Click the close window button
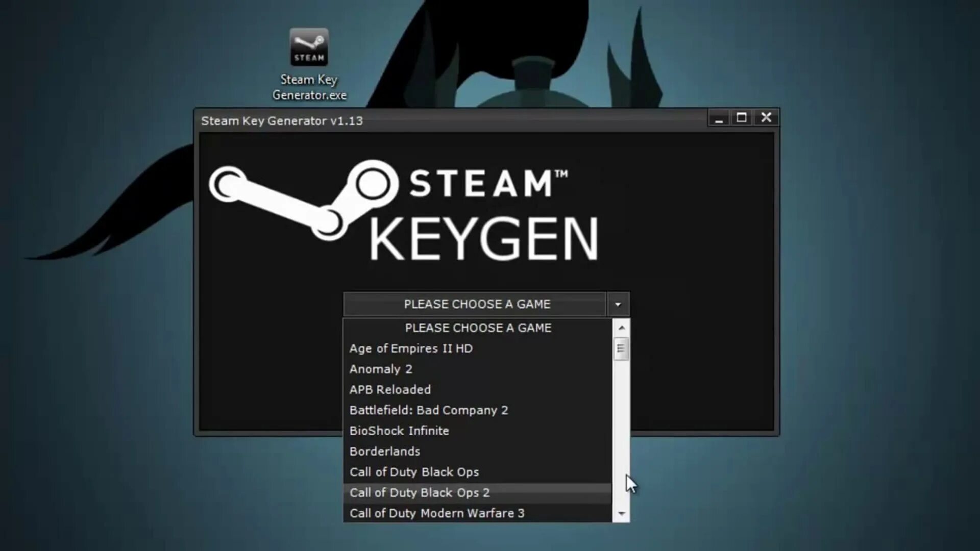Viewport: 980px width, 551px height. click(x=766, y=117)
